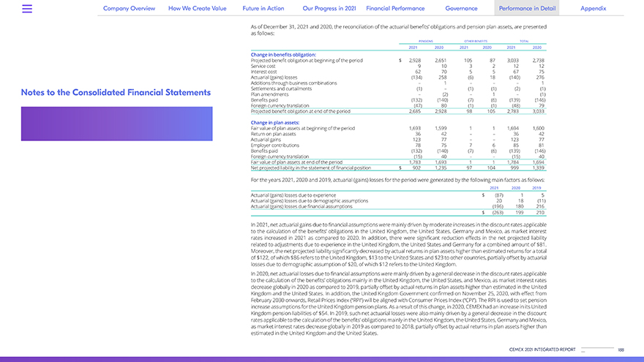Navigate to the Financial Performance tab
644x362 pixels.
tap(395, 8)
